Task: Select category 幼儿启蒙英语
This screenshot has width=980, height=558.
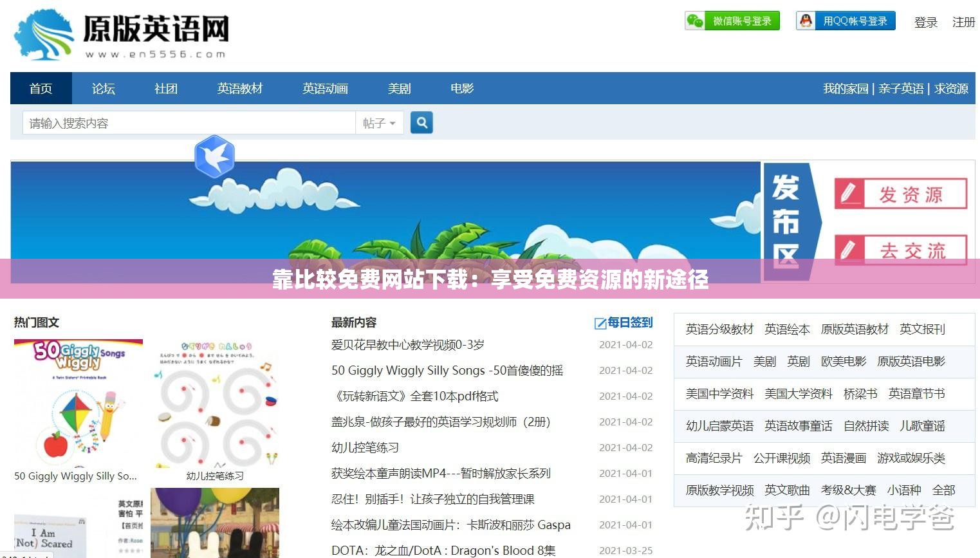Action: click(x=719, y=426)
